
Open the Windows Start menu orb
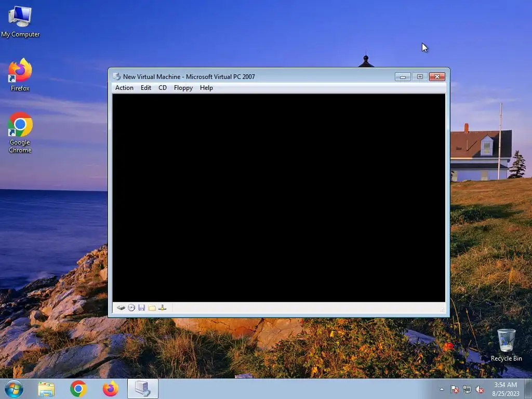click(x=14, y=389)
